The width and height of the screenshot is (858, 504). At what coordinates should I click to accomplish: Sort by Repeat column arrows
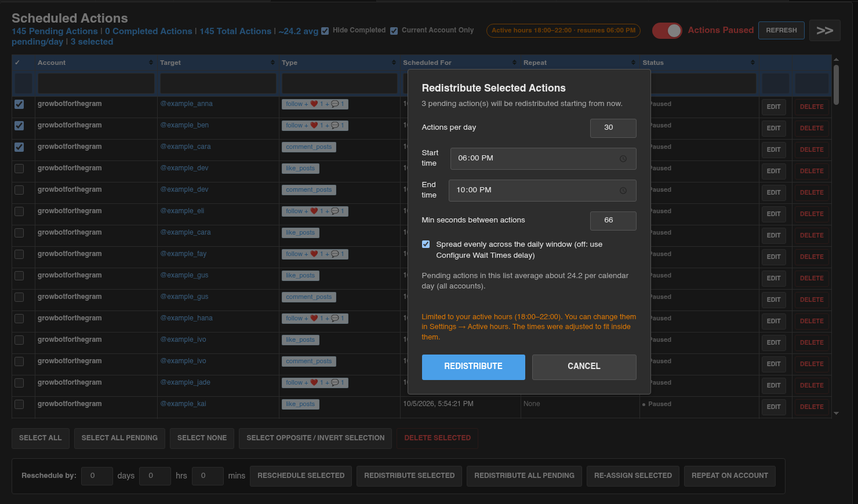pos(633,63)
